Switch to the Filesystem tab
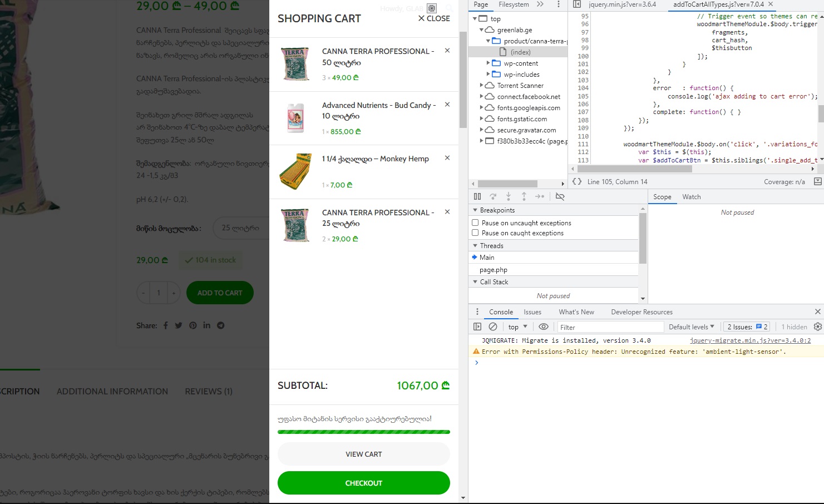 (514, 4)
